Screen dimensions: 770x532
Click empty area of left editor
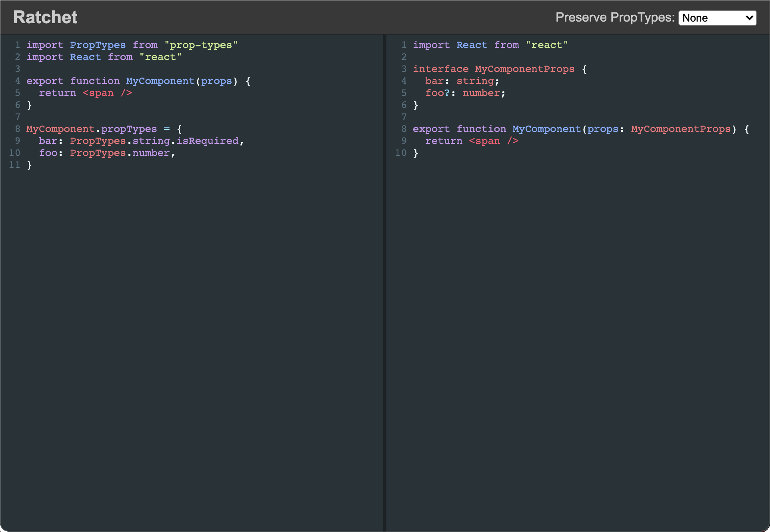click(x=192, y=320)
